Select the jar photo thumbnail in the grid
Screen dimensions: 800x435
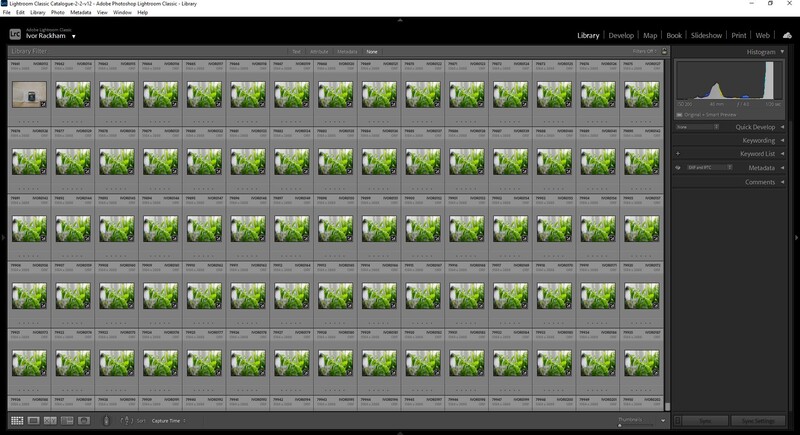point(29,94)
